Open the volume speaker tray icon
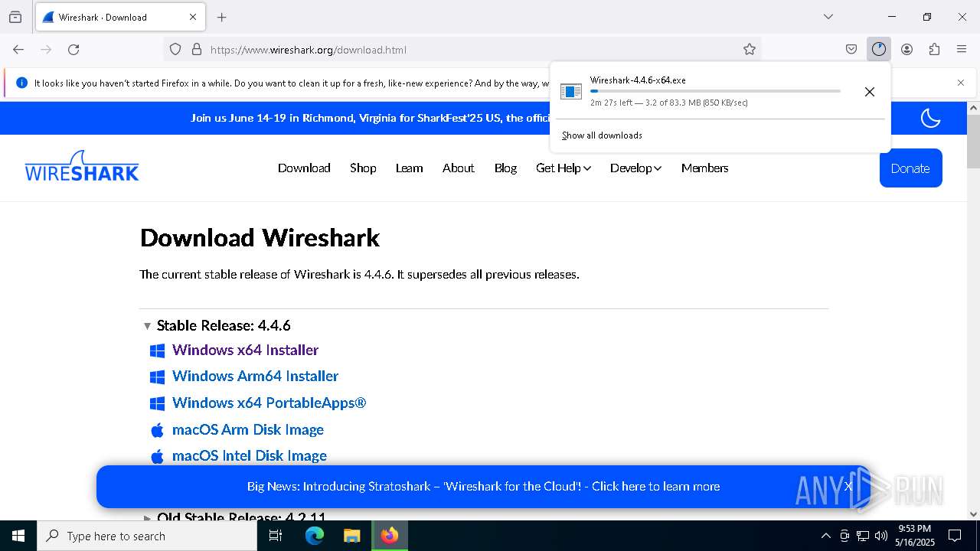Viewport: 980px width, 551px height. 881,536
